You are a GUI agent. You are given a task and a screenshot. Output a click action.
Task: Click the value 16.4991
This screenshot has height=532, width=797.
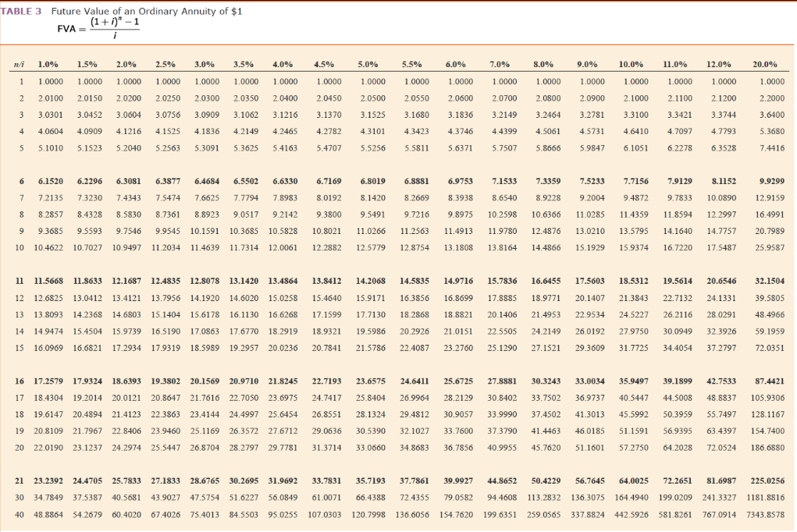coord(770,215)
